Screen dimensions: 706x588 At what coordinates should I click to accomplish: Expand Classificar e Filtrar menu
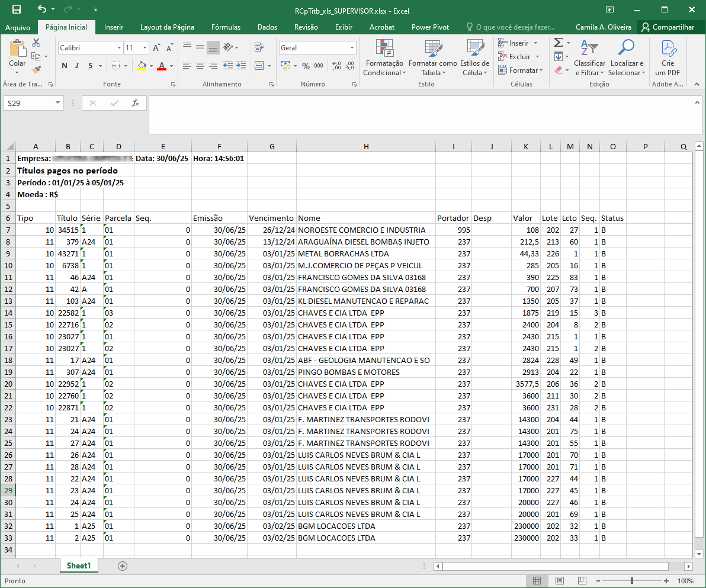(589, 58)
